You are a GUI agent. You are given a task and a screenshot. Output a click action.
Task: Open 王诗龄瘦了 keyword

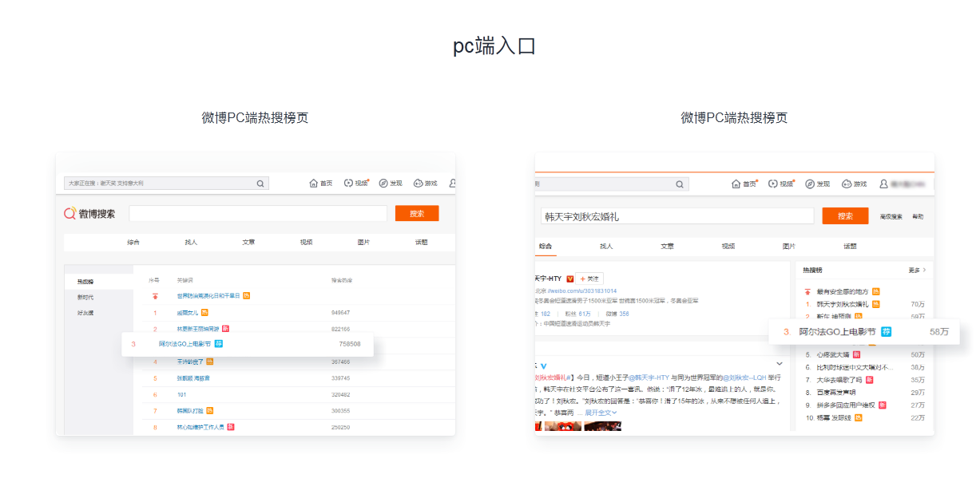pos(190,362)
